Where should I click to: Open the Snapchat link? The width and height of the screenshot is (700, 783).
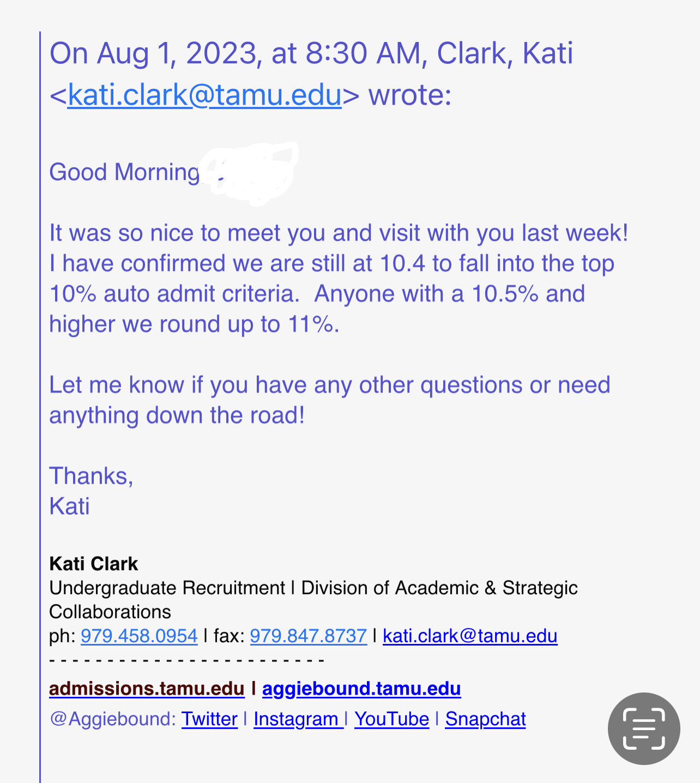485,719
